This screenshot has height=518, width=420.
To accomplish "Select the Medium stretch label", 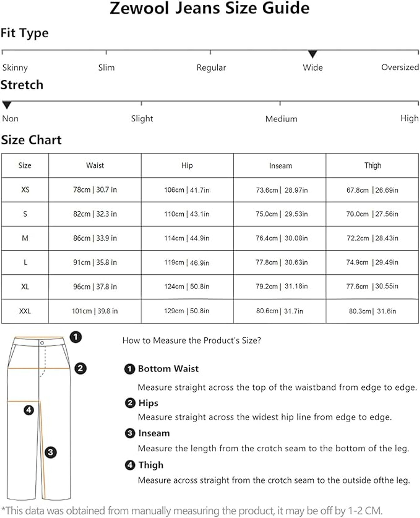I will [x=281, y=119].
